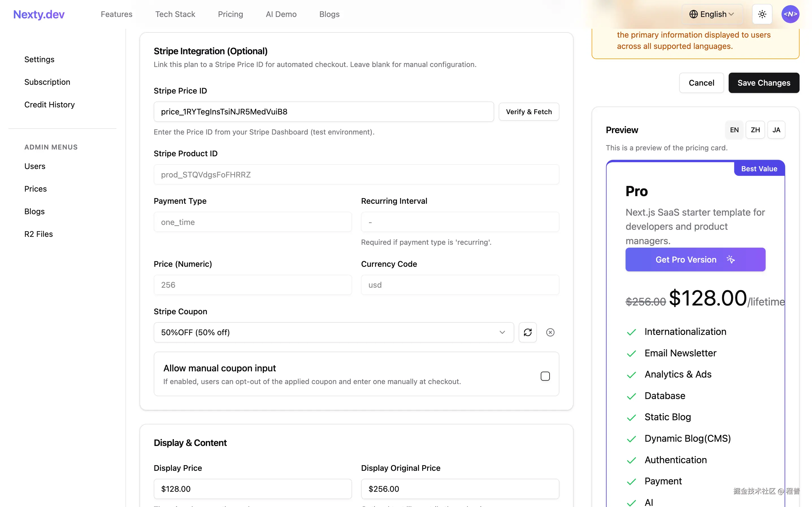Switch preview language to ZH
Screen dimensions: 812x507
pos(755,130)
